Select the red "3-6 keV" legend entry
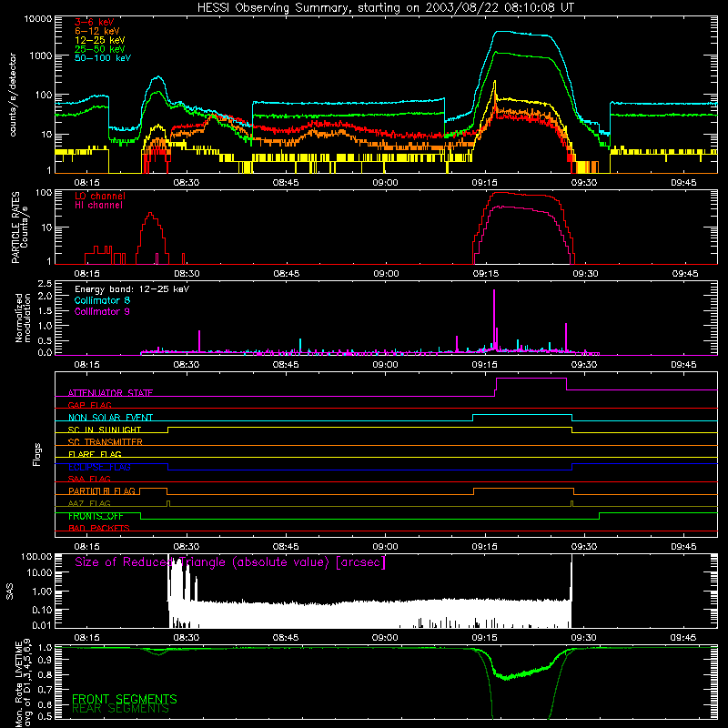 click(95, 22)
